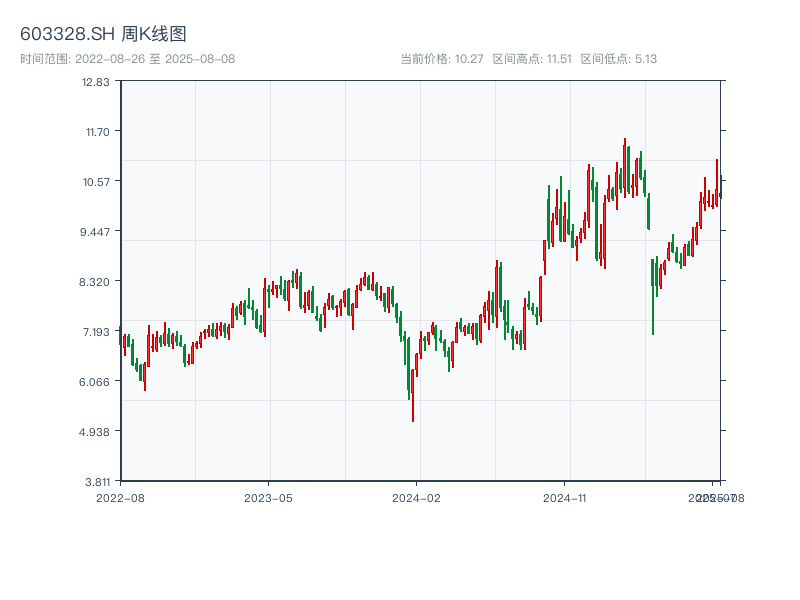Click the 时间范围 date range text
The image size is (800, 600).
point(127,59)
